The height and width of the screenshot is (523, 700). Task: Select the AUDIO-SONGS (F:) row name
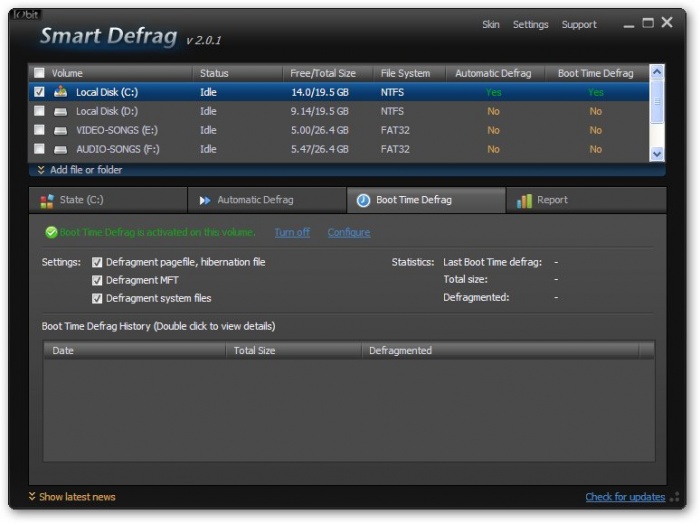click(117, 149)
